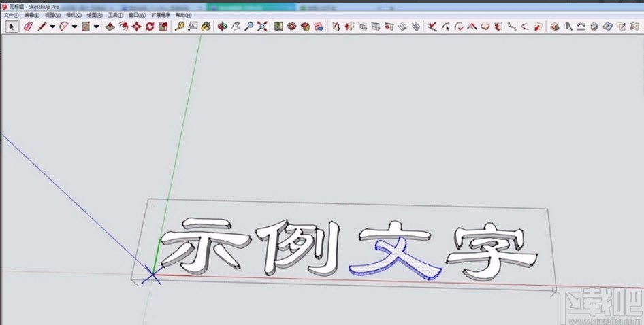Viewport: 644px width, 325px height.
Task: Select the 3D character 示 in the model
Action: point(204,247)
